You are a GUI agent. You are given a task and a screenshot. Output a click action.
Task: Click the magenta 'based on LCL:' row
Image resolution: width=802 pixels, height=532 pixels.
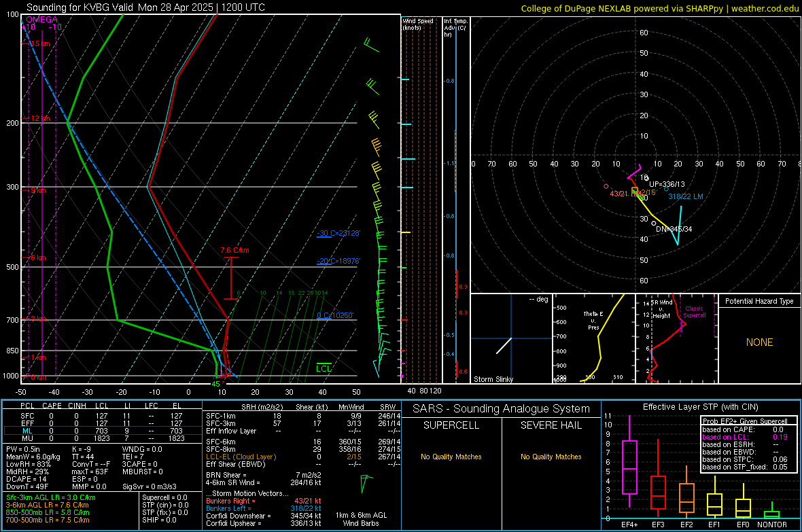[745, 437]
